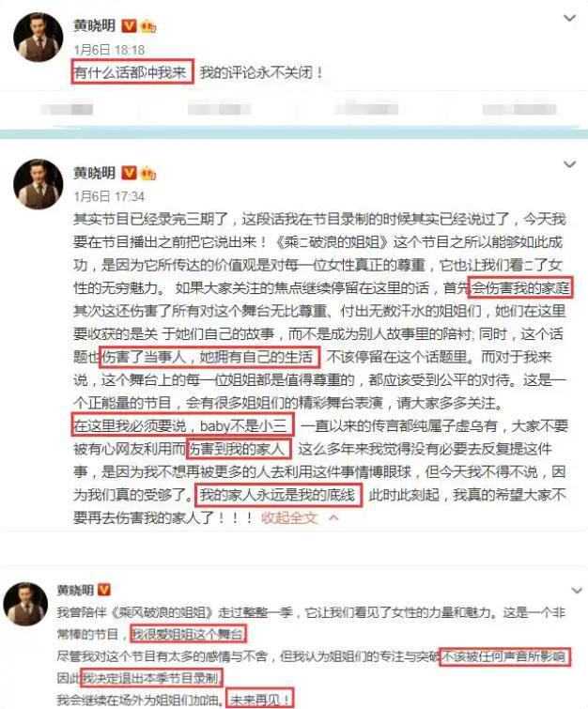Click the verified V badge beside 黄晓明 in the 退出录制 post
Image resolution: width=588 pixels, height=709 pixels.
tap(103, 590)
